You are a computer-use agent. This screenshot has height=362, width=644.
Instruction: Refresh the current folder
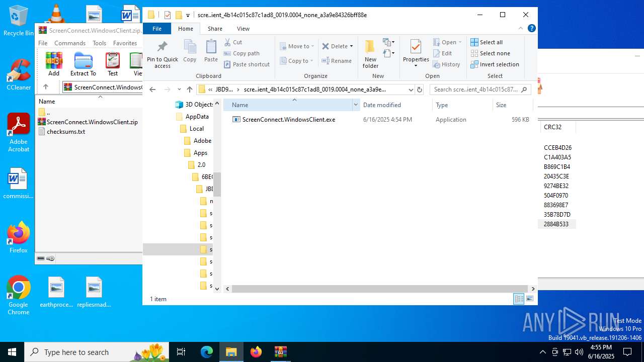click(420, 89)
